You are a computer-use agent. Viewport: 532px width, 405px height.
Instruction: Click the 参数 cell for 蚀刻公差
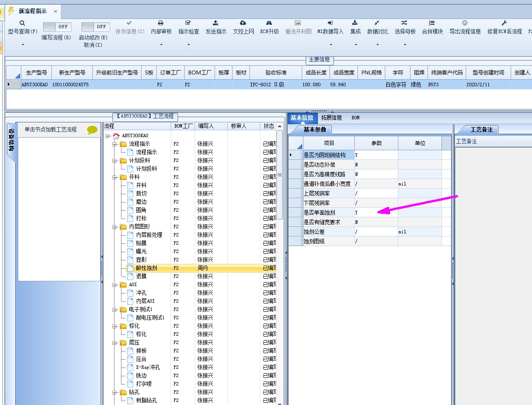tap(377, 232)
